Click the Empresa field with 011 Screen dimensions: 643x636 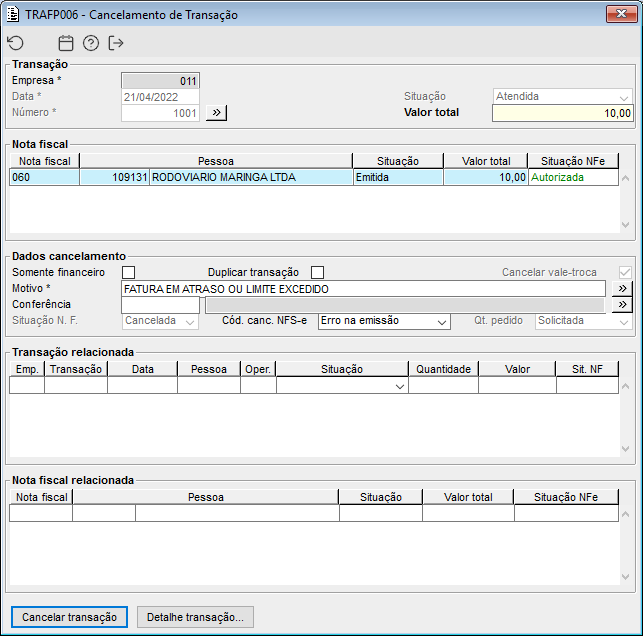click(160, 81)
